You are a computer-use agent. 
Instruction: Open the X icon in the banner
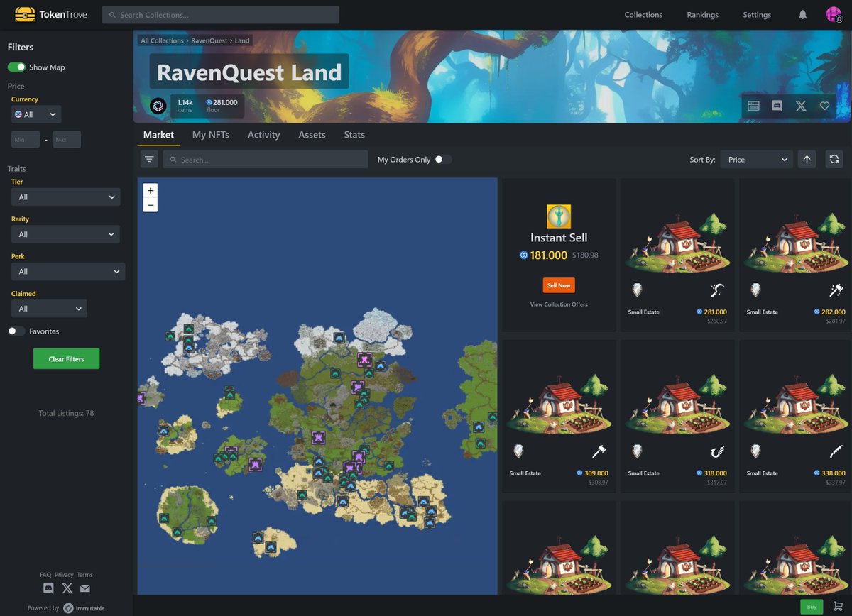click(x=801, y=106)
